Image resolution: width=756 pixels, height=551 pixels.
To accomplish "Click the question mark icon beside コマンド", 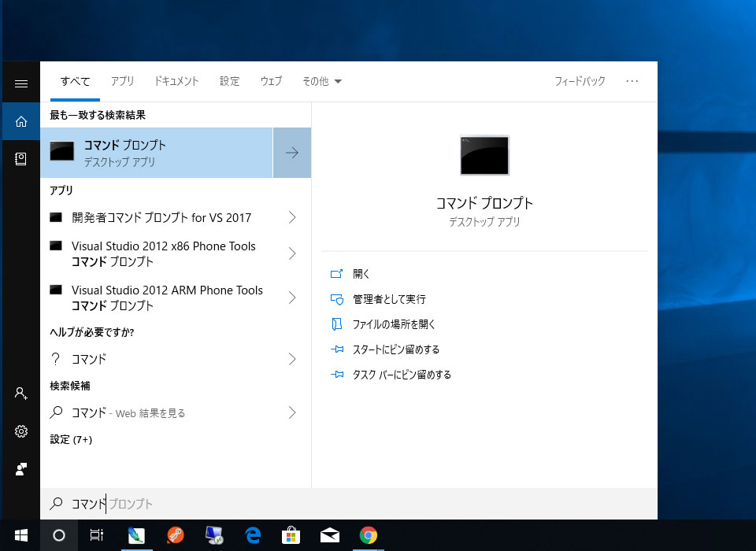I will [x=56, y=359].
